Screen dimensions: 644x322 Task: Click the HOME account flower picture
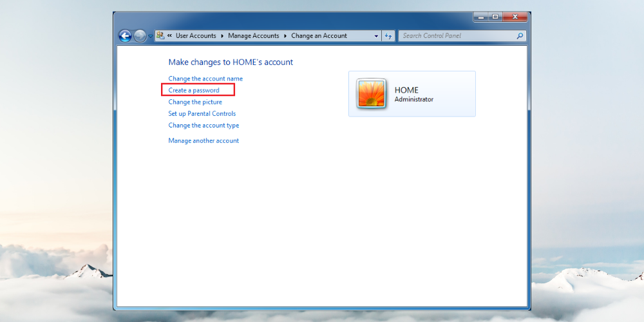coord(372,93)
